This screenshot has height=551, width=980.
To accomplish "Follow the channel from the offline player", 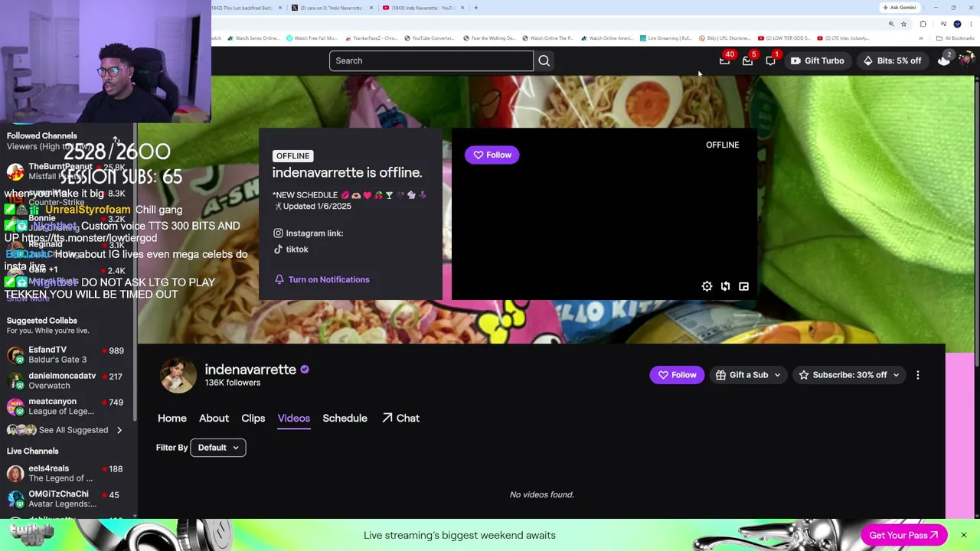I will click(x=492, y=155).
